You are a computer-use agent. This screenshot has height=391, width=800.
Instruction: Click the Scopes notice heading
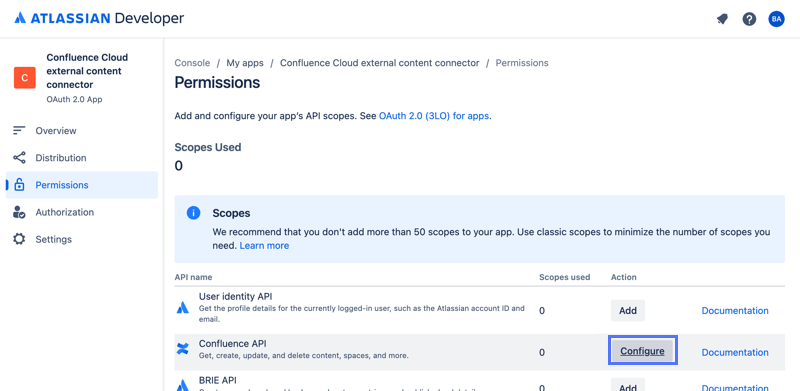(231, 213)
